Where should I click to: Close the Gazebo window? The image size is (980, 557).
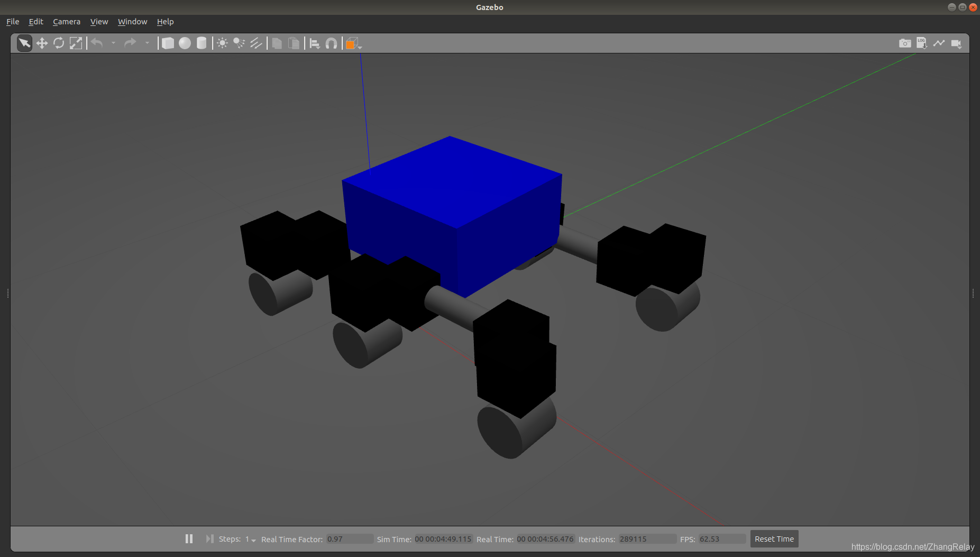click(x=973, y=7)
